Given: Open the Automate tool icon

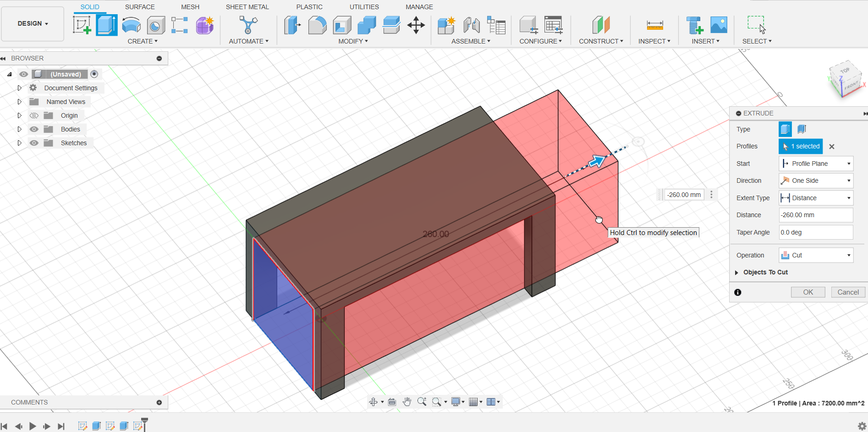Looking at the screenshot, I should 248,25.
